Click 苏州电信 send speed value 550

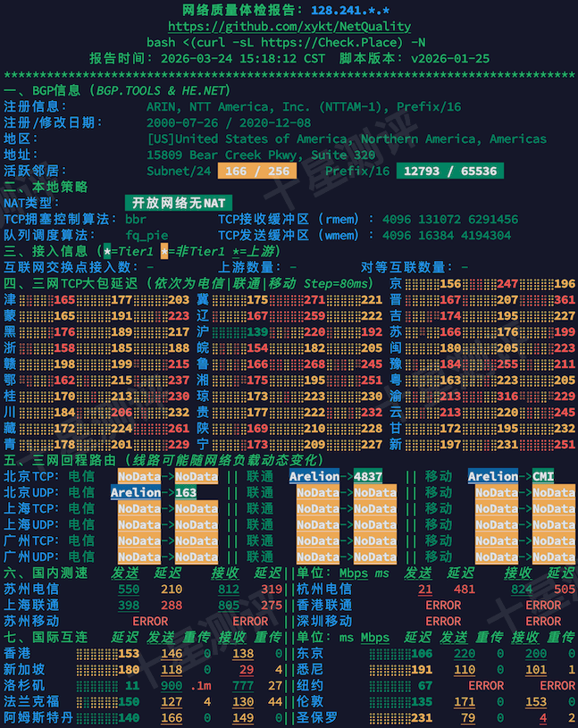point(129,589)
